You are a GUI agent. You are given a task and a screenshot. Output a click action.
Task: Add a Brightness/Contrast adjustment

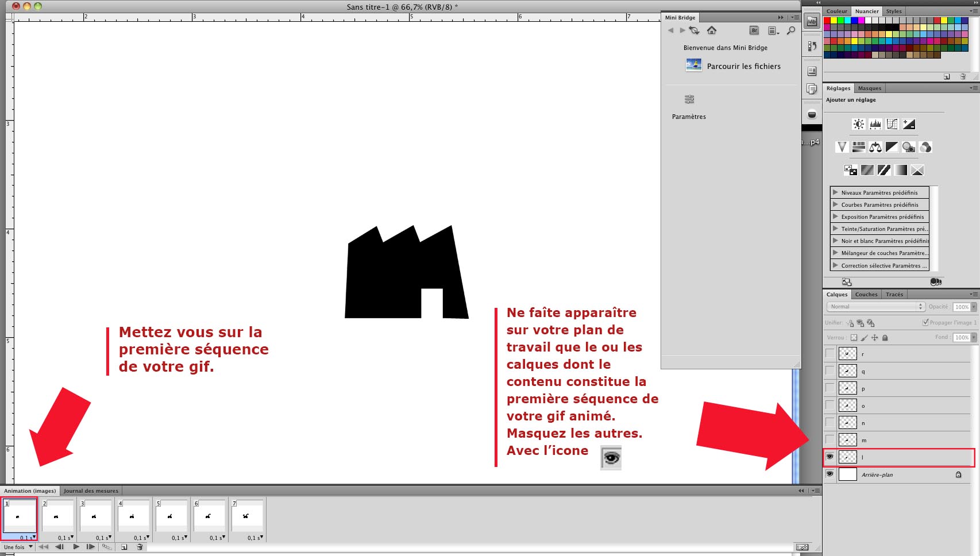click(858, 124)
